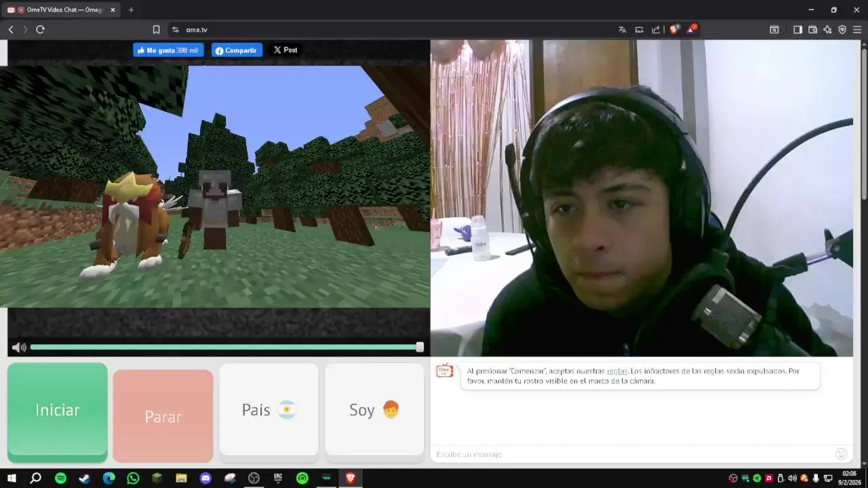Select the OmeTV Video Chat tab
The height and width of the screenshot is (488, 868).
[61, 10]
